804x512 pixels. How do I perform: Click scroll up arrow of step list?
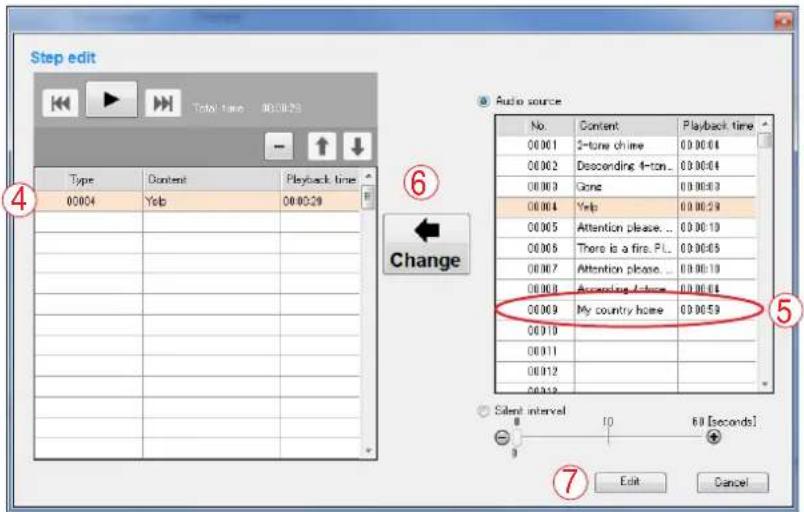pos(368,176)
